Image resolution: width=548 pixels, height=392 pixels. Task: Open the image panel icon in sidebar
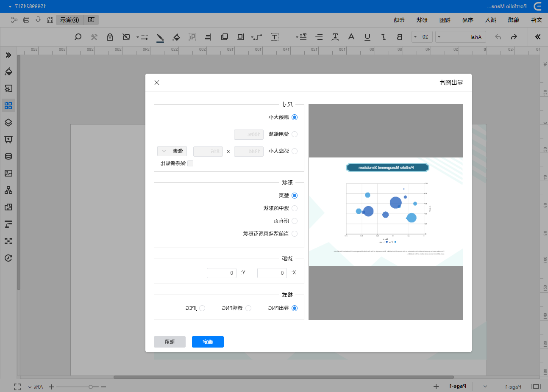click(8, 173)
